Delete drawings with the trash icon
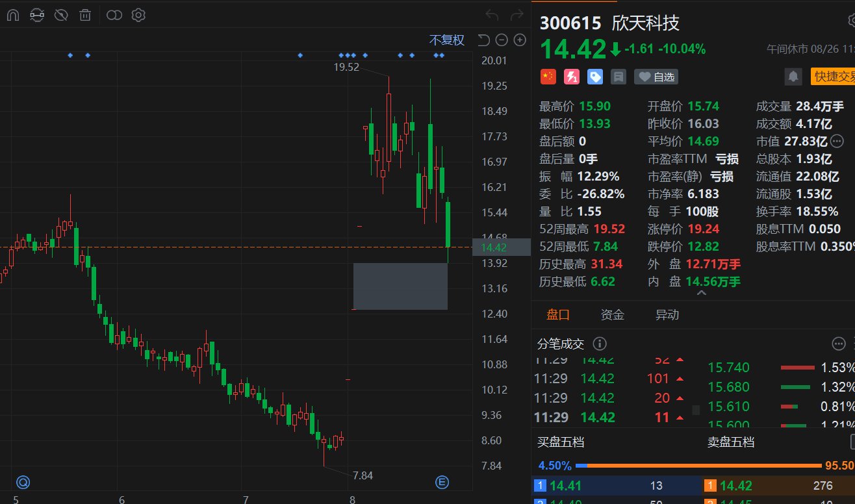This screenshot has height=504, width=855. (85, 15)
